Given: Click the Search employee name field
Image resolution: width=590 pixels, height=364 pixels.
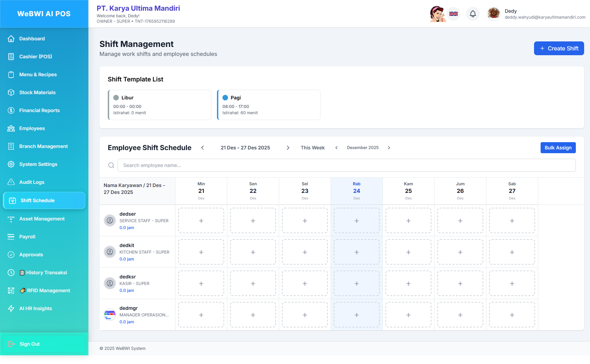Looking at the screenshot, I should 346,165.
